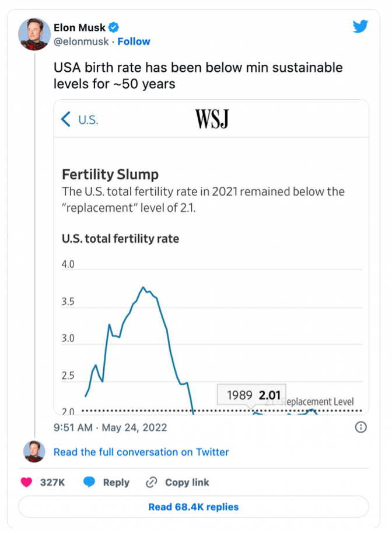Viewport: 392px width, 533px height.
Task: Click the Fertility Slump chart heading
Action: [x=110, y=174]
